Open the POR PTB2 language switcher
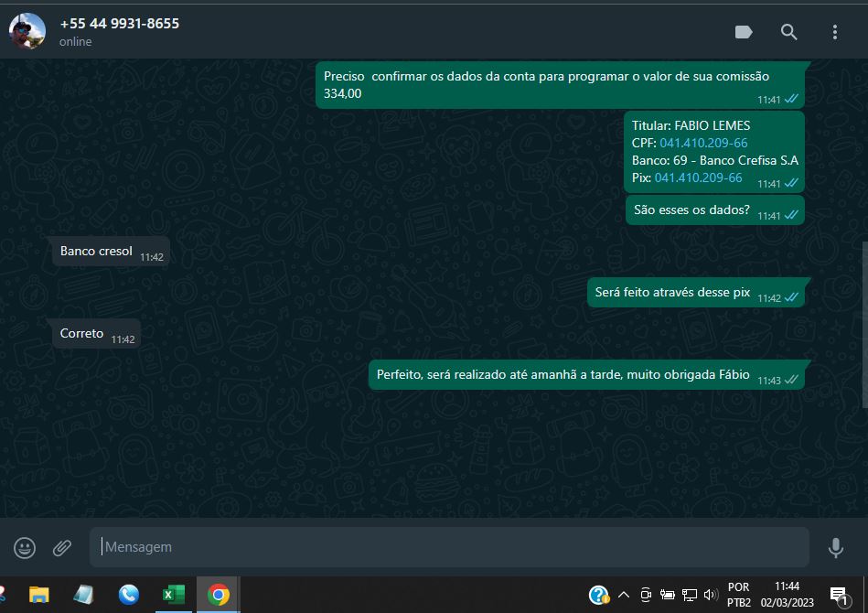The width and height of the screenshot is (868, 613). (x=739, y=595)
